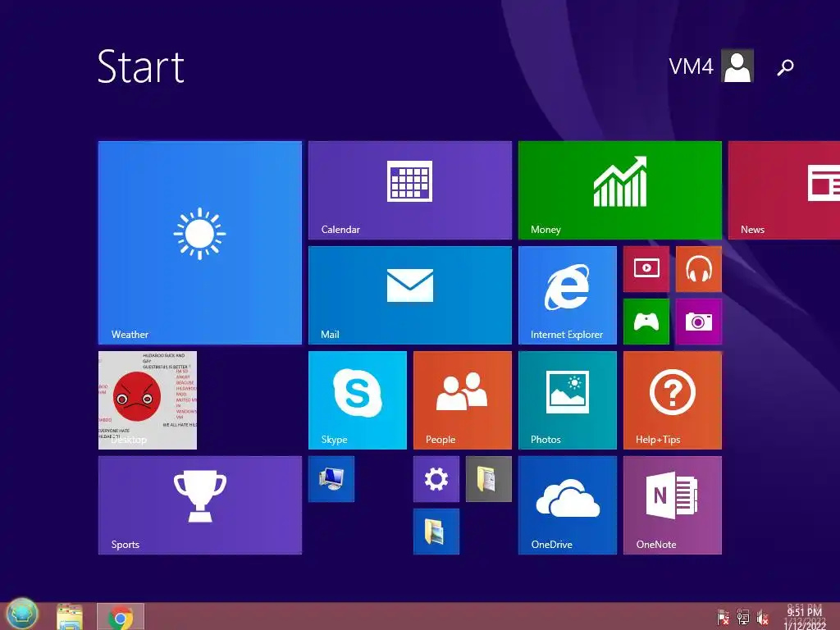Open the Photos tile
Viewport: 840px width, 630px height.
click(x=568, y=400)
